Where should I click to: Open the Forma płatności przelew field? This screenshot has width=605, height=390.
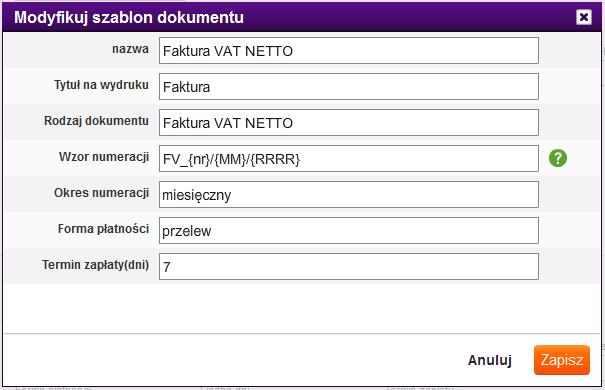pyautogui.click(x=349, y=231)
